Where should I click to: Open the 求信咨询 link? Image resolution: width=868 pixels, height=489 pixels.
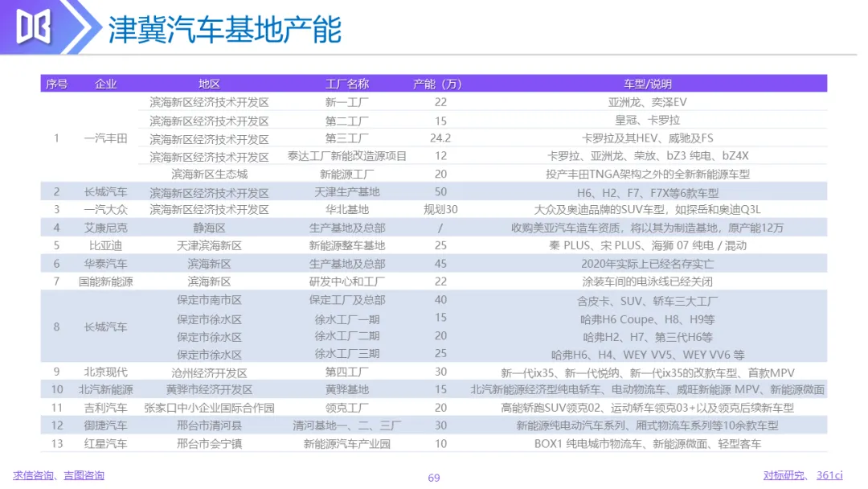point(33,475)
